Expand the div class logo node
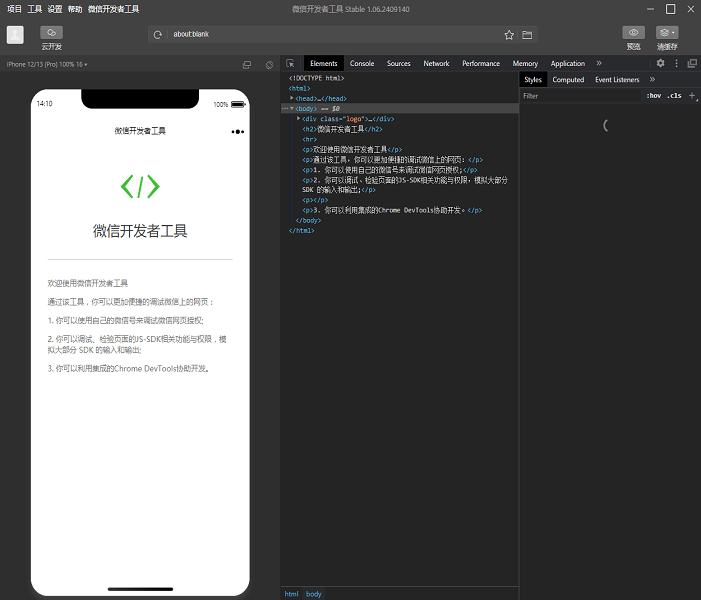 click(x=299, y=118)
